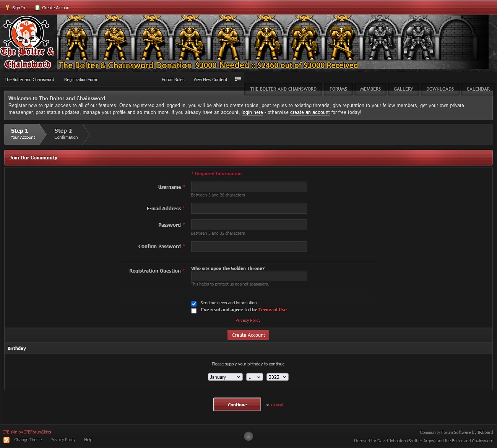Click the Create Account clipboard icon

(37, 8)
